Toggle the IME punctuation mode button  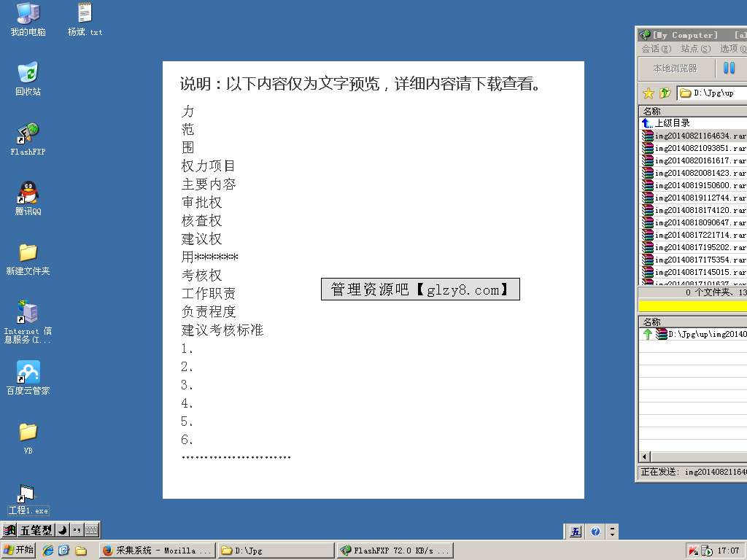coord(76,529)
